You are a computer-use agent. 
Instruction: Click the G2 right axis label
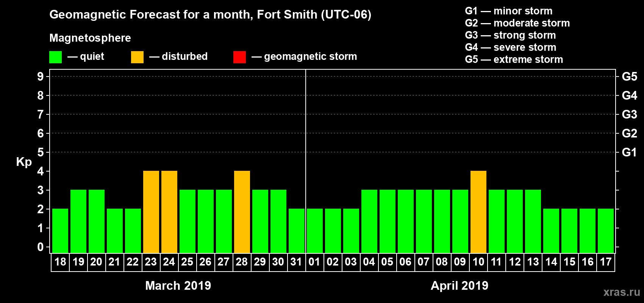coord(629,133)
